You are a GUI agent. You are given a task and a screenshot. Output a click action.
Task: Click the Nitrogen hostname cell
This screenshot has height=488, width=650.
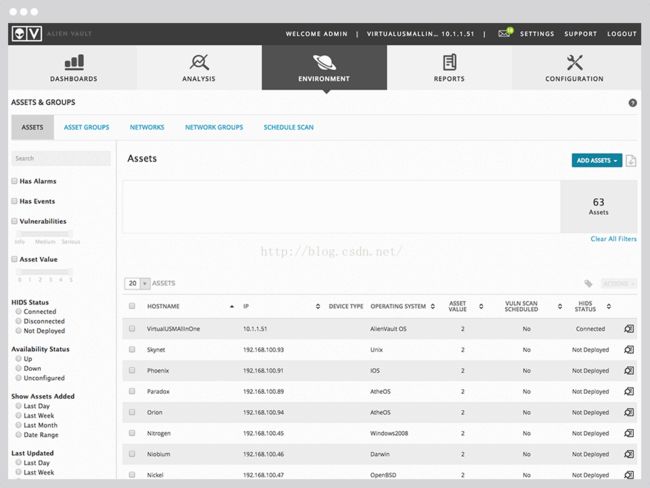pos(159,433)
